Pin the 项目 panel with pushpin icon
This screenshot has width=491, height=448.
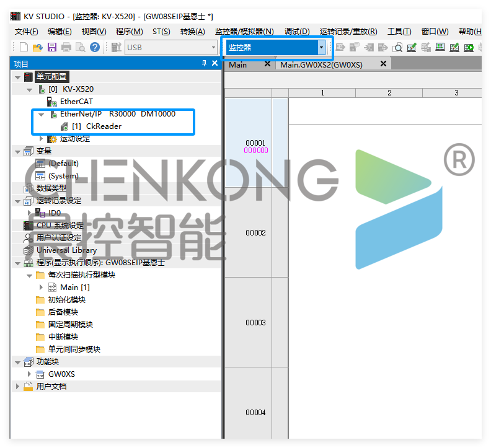point(204,63)
